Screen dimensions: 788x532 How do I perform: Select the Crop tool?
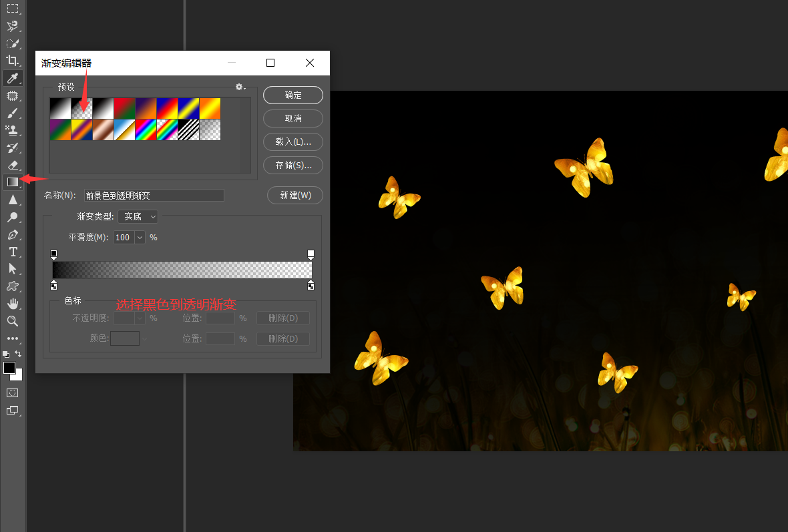[13, 61]
